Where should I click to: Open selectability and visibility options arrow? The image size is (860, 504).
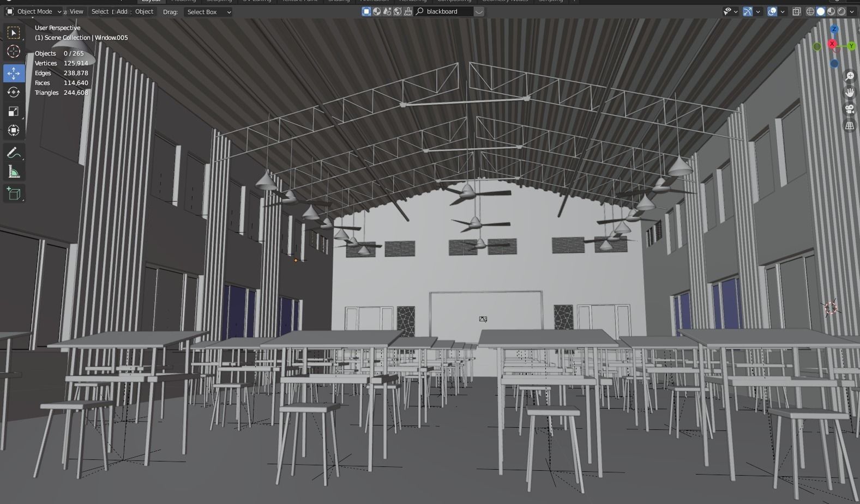(736, 11)
